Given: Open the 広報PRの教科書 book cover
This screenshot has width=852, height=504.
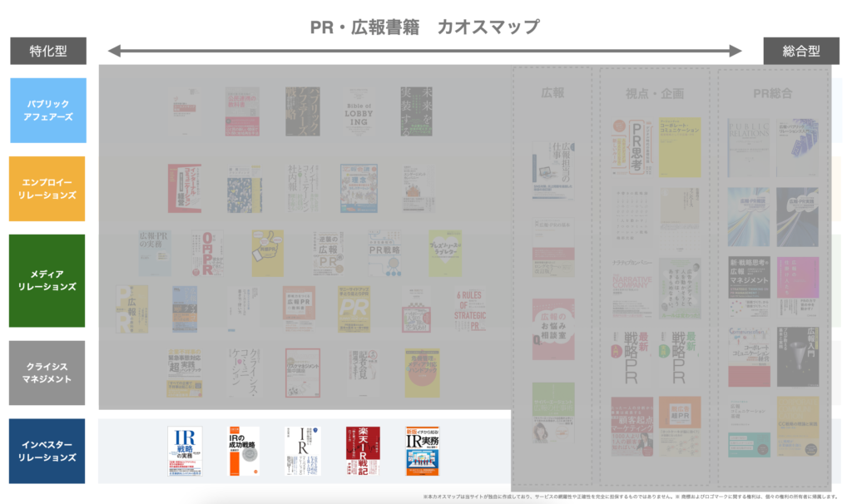Looking at the screenshot, I should click(299, 309).
